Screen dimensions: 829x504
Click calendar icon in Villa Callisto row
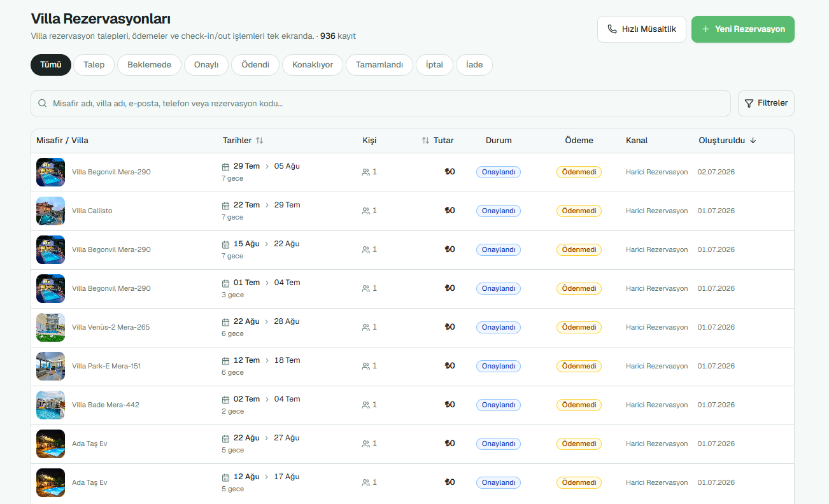pyautogui.click(x=225, y=206)
